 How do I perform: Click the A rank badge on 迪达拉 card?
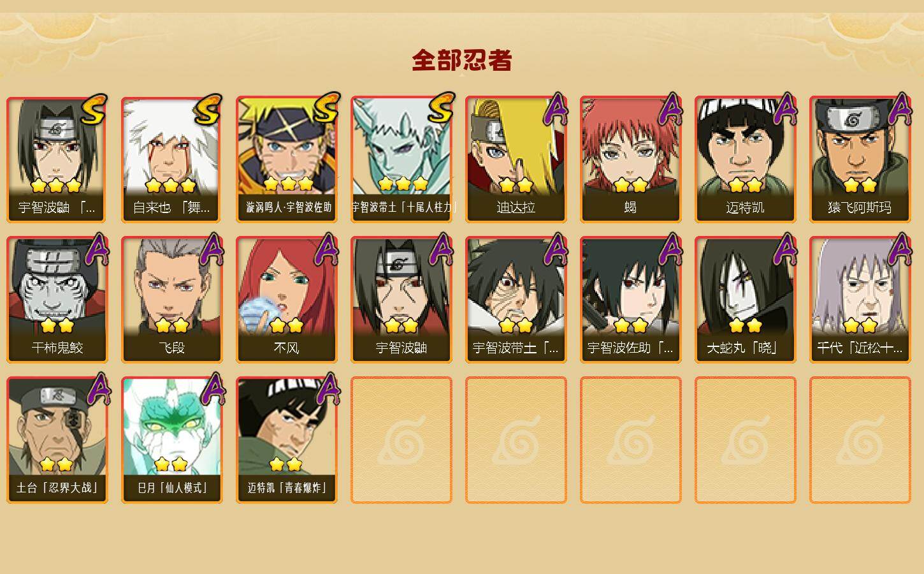(x=556, y=108)
